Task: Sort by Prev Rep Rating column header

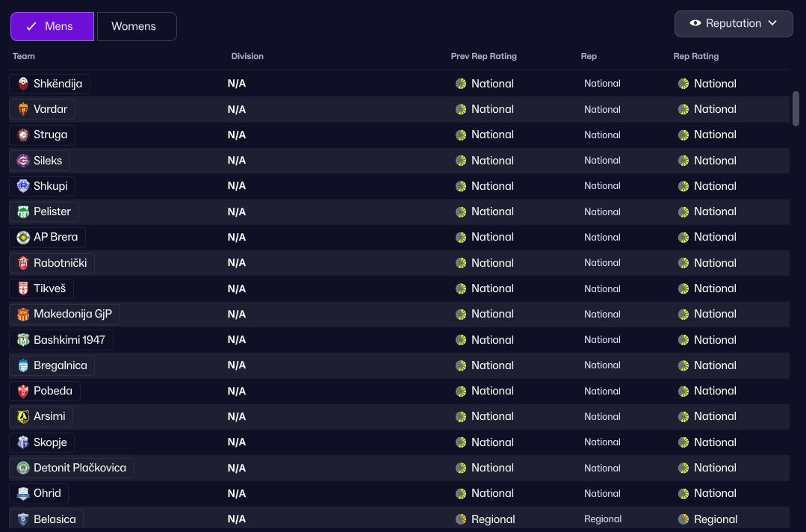Action: [484, 56]
